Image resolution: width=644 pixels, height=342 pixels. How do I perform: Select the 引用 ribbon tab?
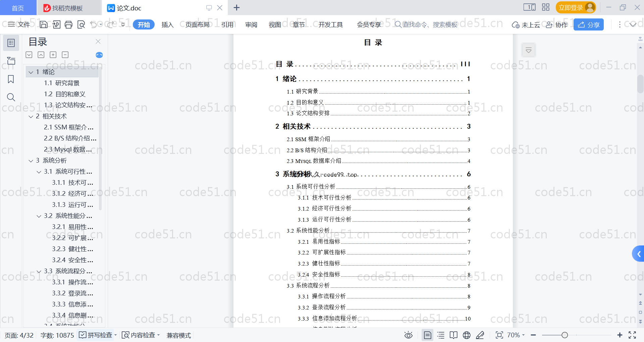click(227, 24)
